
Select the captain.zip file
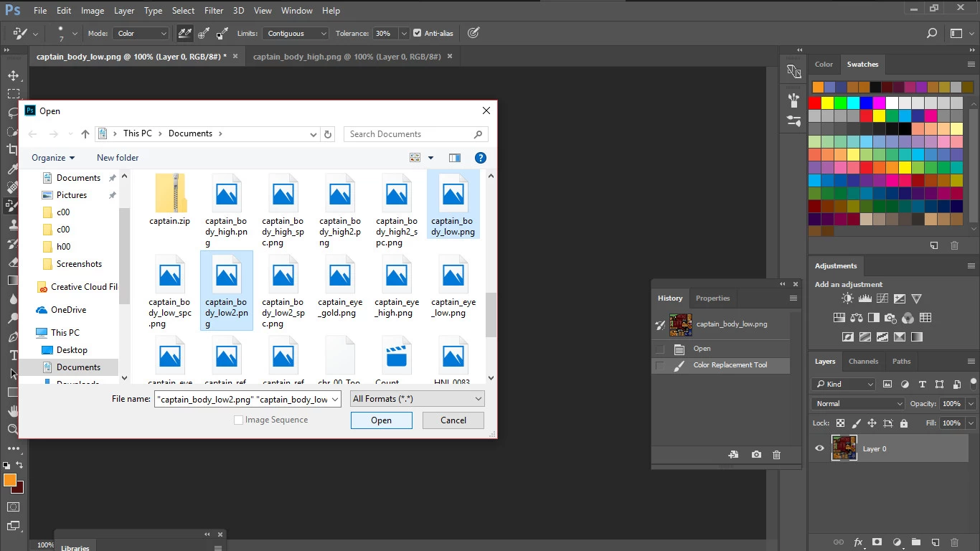[170, 199]
